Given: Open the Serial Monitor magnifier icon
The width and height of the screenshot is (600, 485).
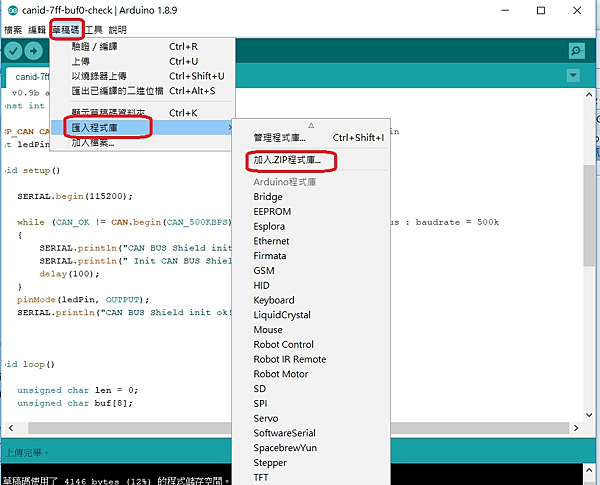Looking at the screenshot, I should (576, 51).
